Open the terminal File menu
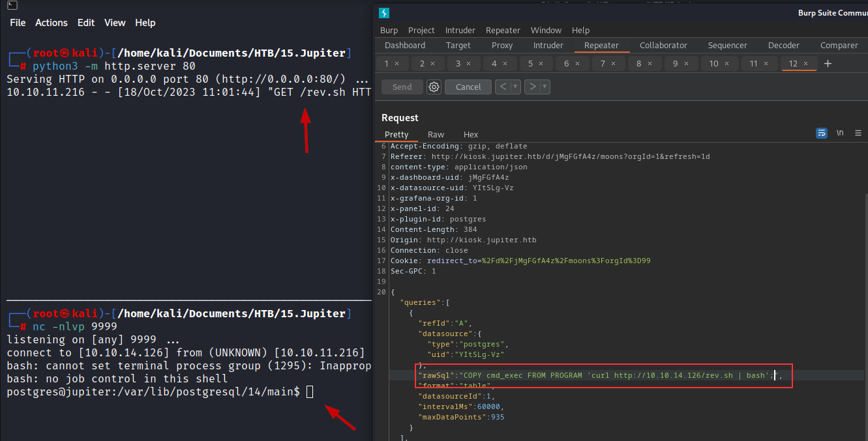The image size is (868, 441). [18, 23]
